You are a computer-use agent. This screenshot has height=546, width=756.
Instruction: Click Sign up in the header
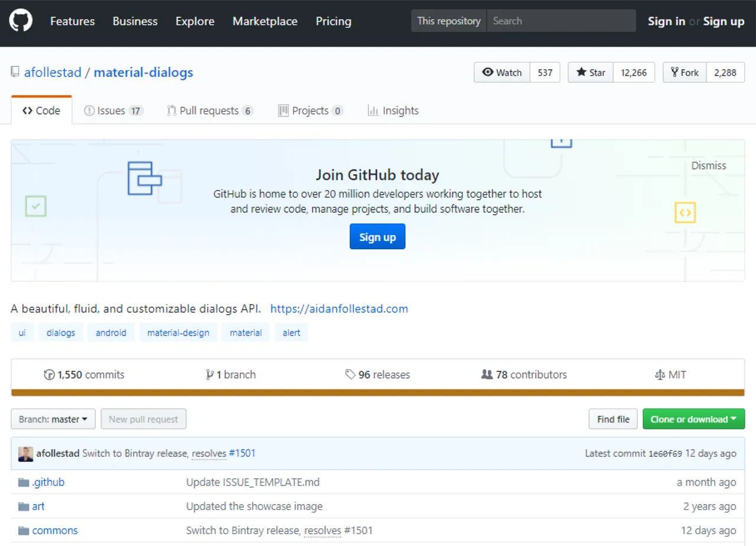[724, 21]
